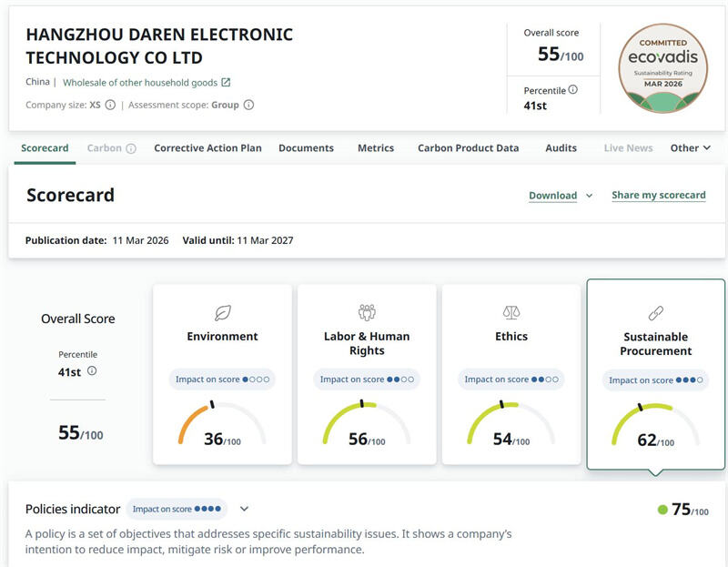This screenshot has height=567, width=728.
Task: Open Wholesale of other household goods link
Action: pyautogui.click(x=139, y=83)
